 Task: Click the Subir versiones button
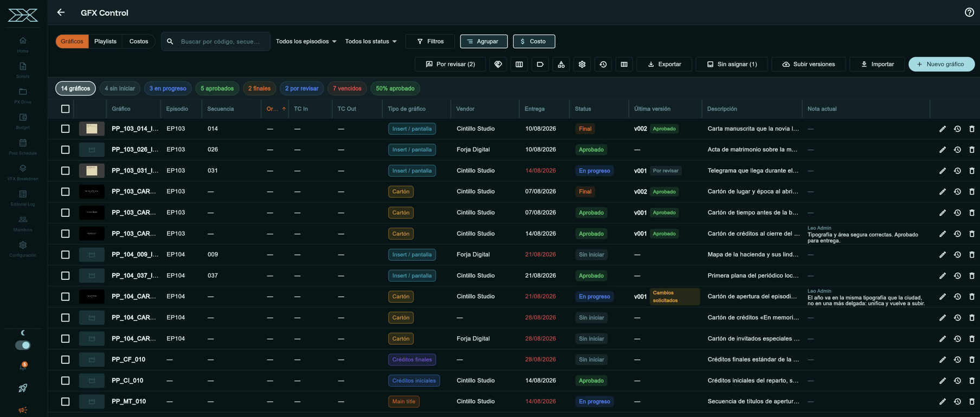tap(808, 64)
